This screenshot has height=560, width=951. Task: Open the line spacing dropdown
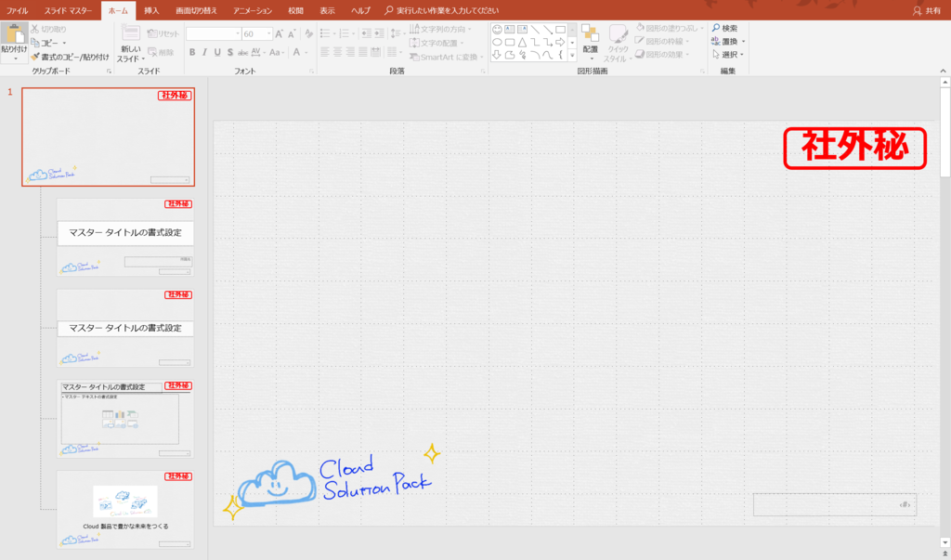(x=396, y=33)
